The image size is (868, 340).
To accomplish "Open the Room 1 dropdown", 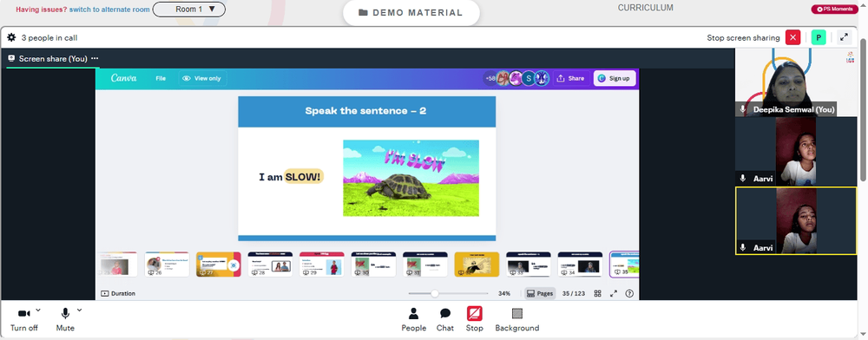I will [x=188, y=10].
